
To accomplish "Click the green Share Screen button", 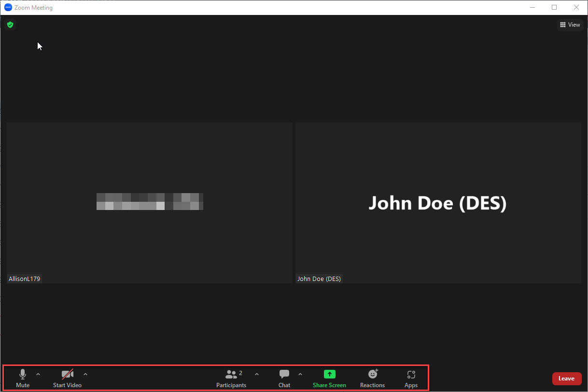I will click(329, 378).
